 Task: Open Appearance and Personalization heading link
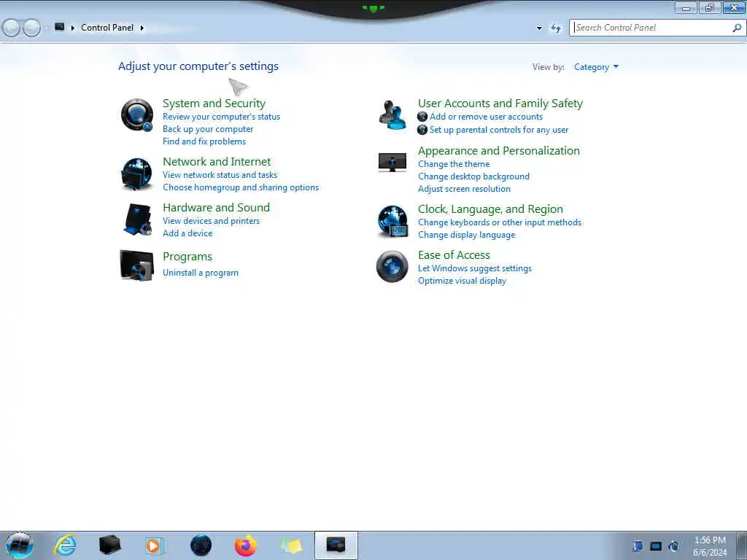(499, 151)
